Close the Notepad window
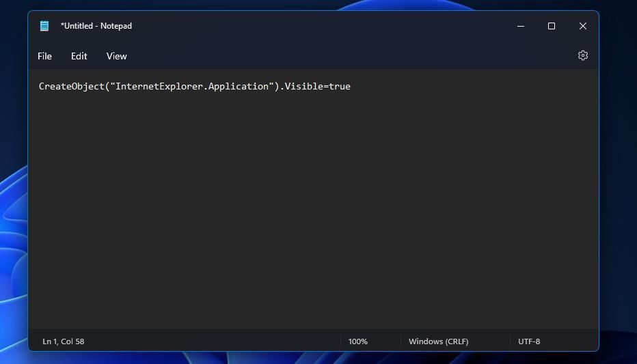637x364 pixels. point(582,26)
